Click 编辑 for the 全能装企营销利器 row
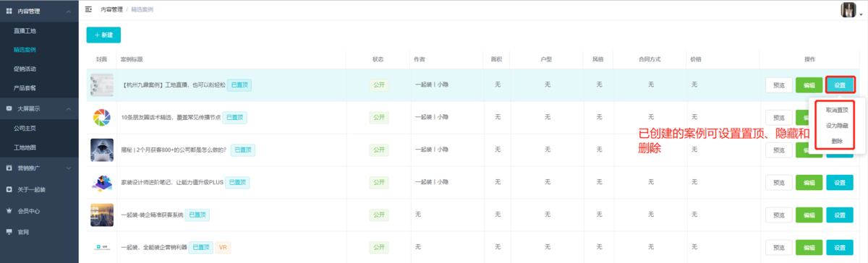868x263 pixels. (809, 247)
